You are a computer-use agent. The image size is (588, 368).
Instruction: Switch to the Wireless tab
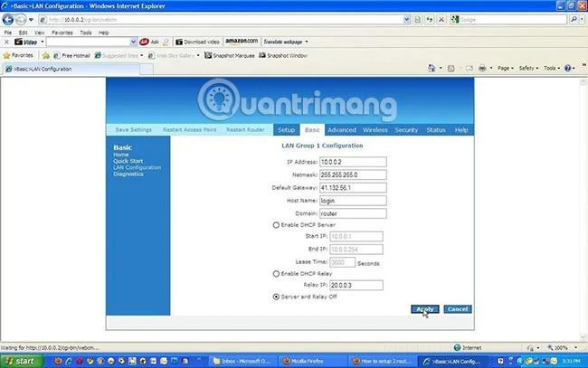375,130
